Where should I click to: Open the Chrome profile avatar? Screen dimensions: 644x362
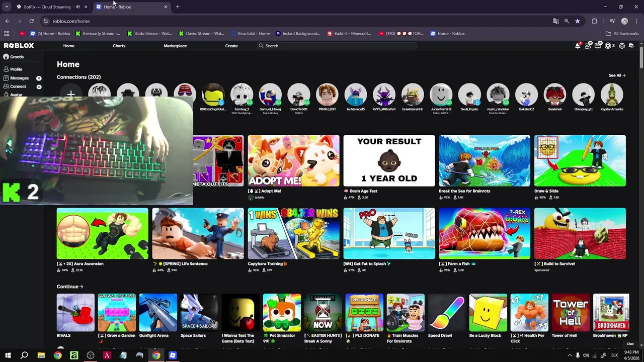tap(624, 21)
